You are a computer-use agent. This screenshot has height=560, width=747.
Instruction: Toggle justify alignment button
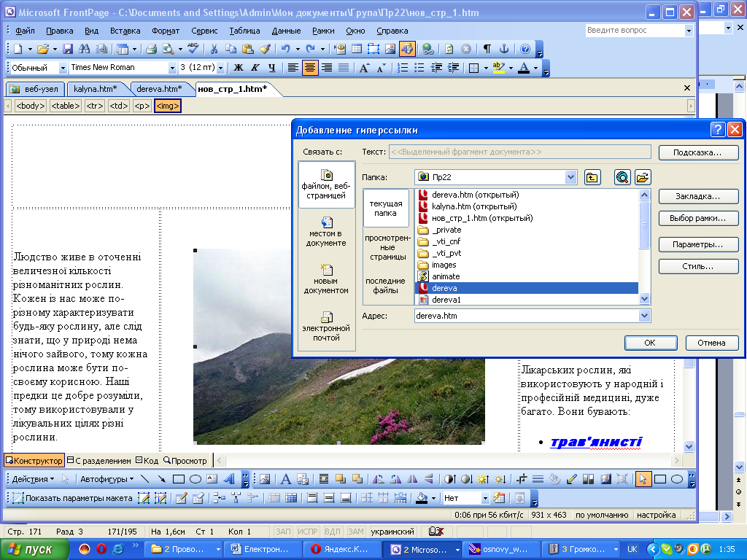pos(343,68)
